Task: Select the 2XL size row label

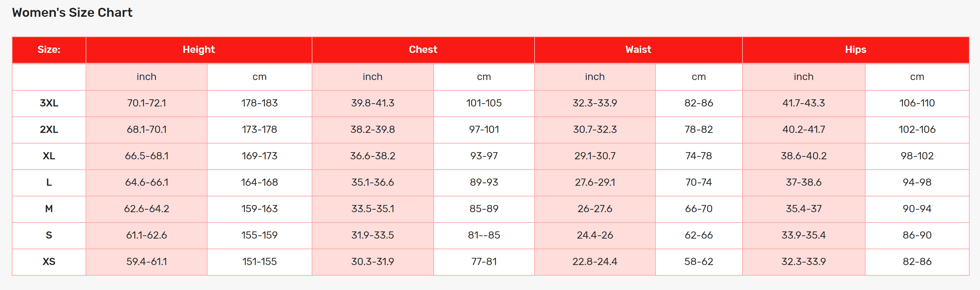Action: click(49, 130)
